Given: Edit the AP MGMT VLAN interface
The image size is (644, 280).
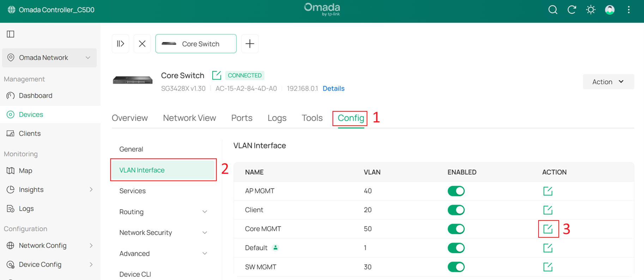Looking at the screenshot, I should click(x=548, y=191).
